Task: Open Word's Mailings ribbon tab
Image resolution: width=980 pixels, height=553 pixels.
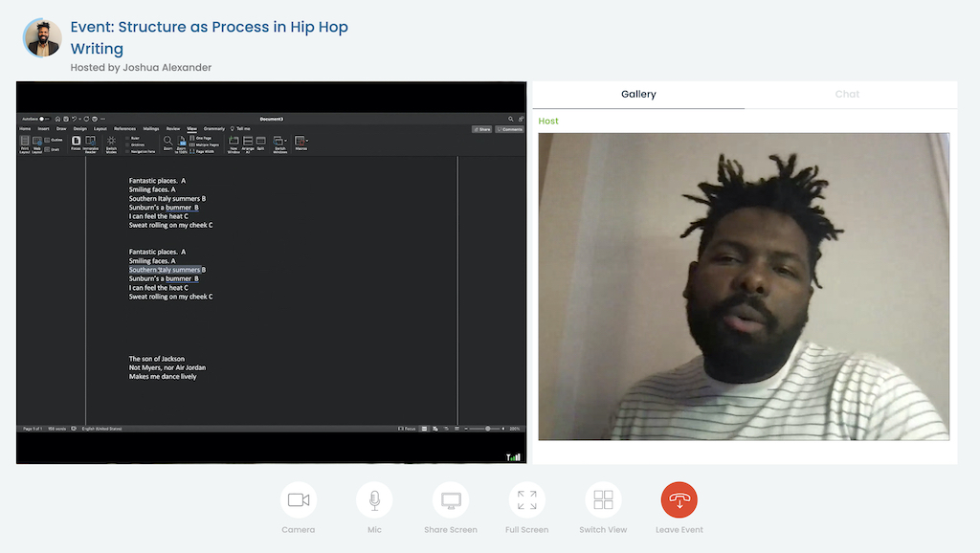Action: (x=151, y=129)
